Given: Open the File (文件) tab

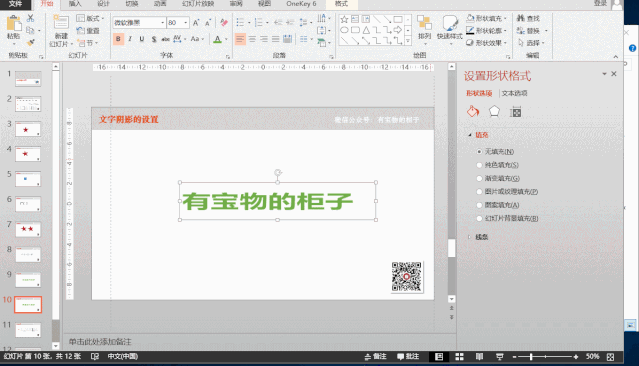Looking at the screenshot, I should click(x=15, y=4).
